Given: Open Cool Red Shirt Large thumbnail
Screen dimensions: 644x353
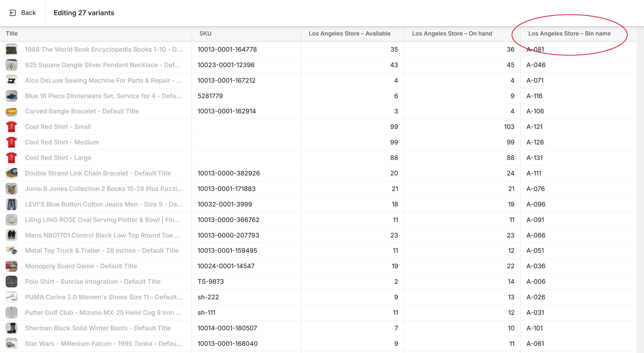Looking at the screenshot, I should [11, 158].
